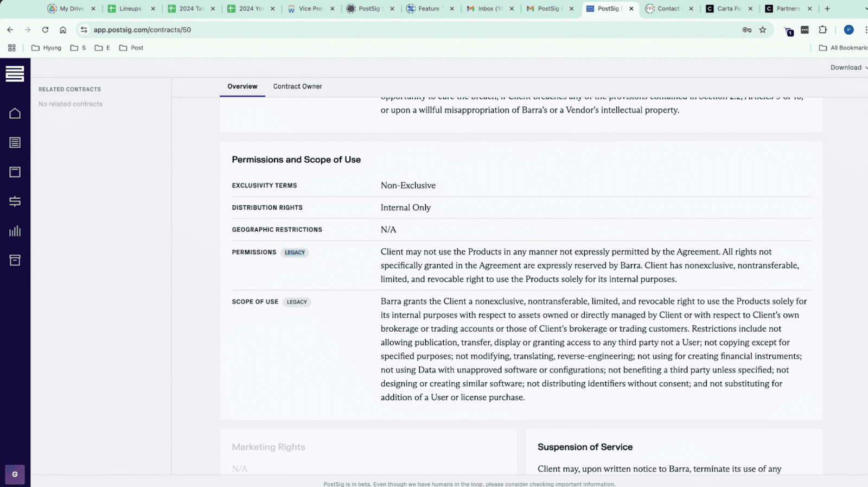
Task: Click the LEGACY badge next to Scope of Use
Action: [x=297, y=302]
